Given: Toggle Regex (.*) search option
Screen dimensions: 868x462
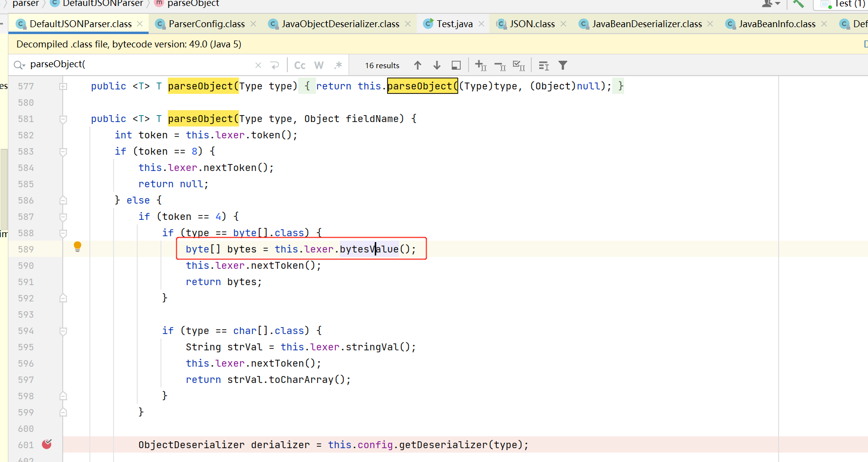Looking at the screenshot, I should point(338,65).
